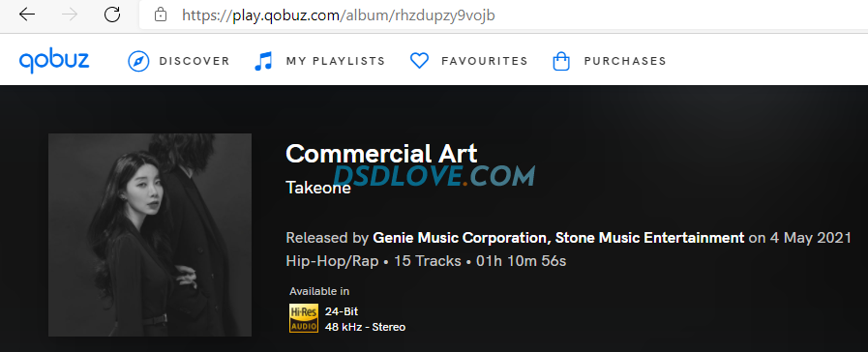Click the Discover compass icon
The height and width of the screenshot is (352, 868).
138,61
